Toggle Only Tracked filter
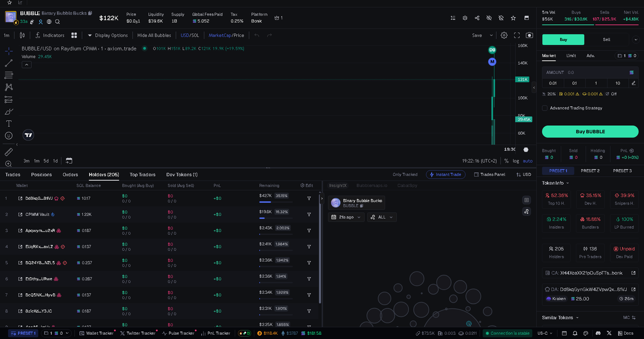Viewport: 644px width, 339px height. pos(405,175)
